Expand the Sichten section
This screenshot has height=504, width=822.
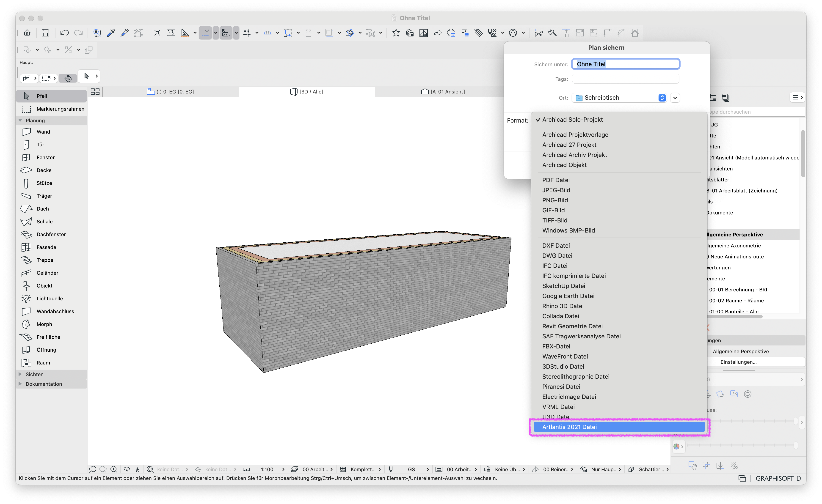20,374
